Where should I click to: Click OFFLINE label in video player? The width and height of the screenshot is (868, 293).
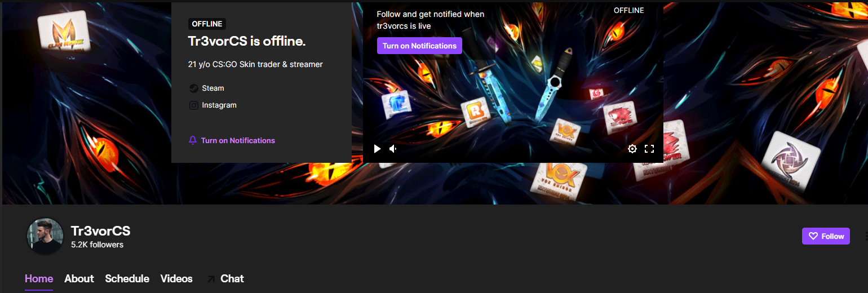click(628, 10)
